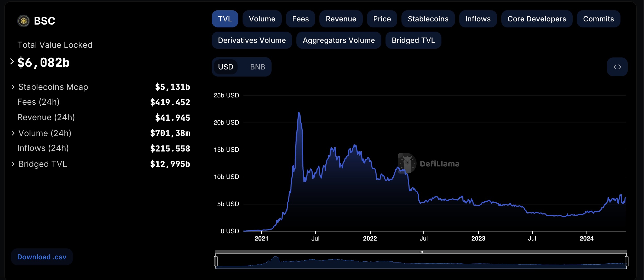The height and width of the screenshot is (280, 644).
Task: Show Commits on the chart
Action: [x=598, y=19]
